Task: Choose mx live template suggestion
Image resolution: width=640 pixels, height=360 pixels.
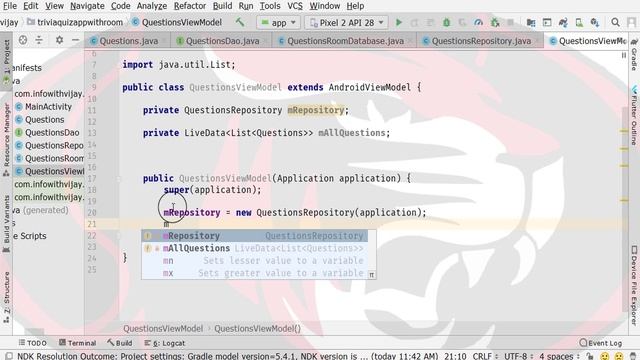Action: coord(255,273)
